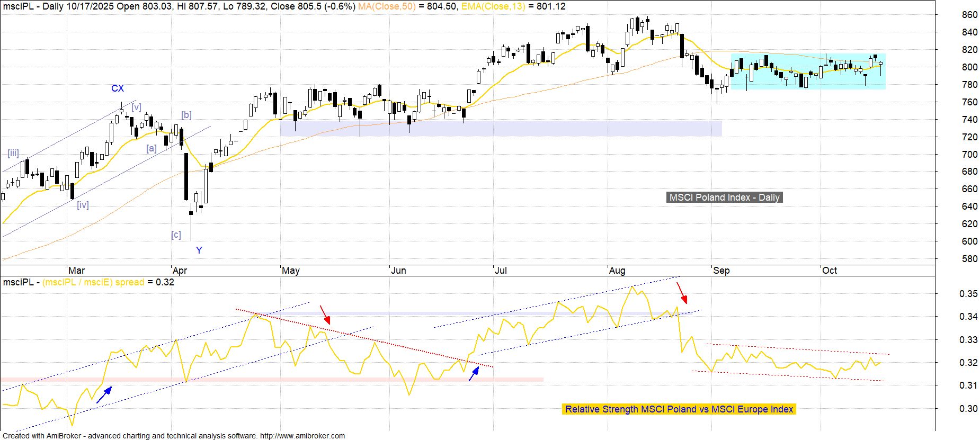Open the amibroker.com link in footer

[x=302, y=436]
